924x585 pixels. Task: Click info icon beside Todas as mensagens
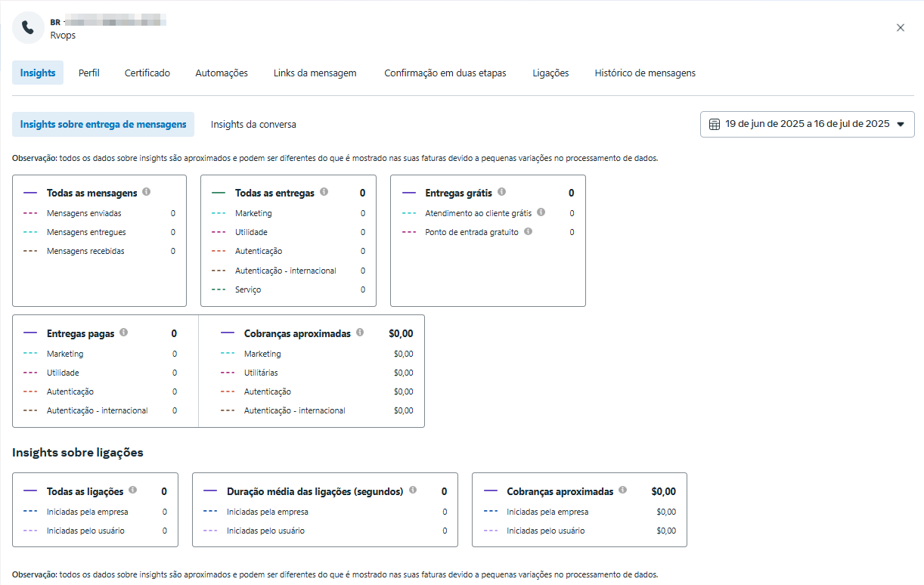tap(147, 192)
